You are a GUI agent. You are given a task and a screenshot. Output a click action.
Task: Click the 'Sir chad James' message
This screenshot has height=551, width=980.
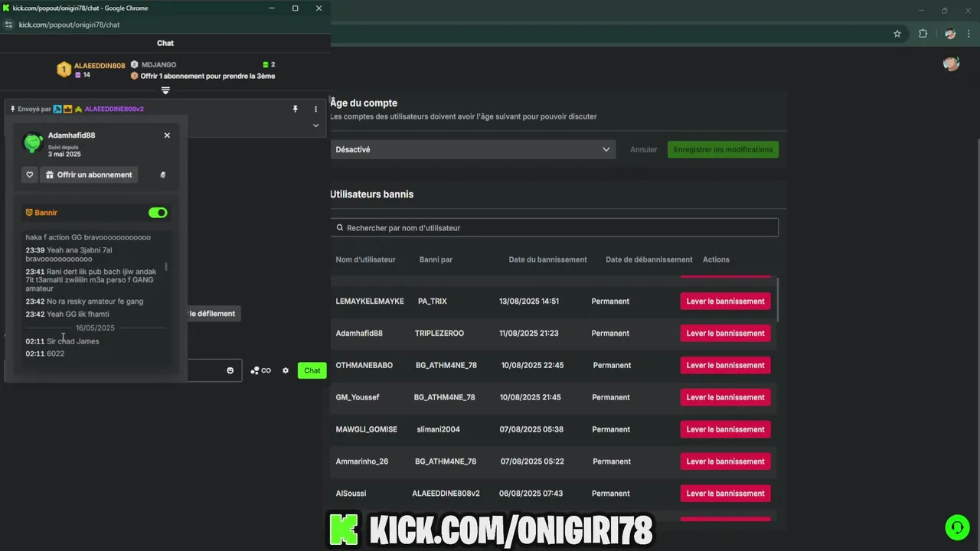click(73, 341)
